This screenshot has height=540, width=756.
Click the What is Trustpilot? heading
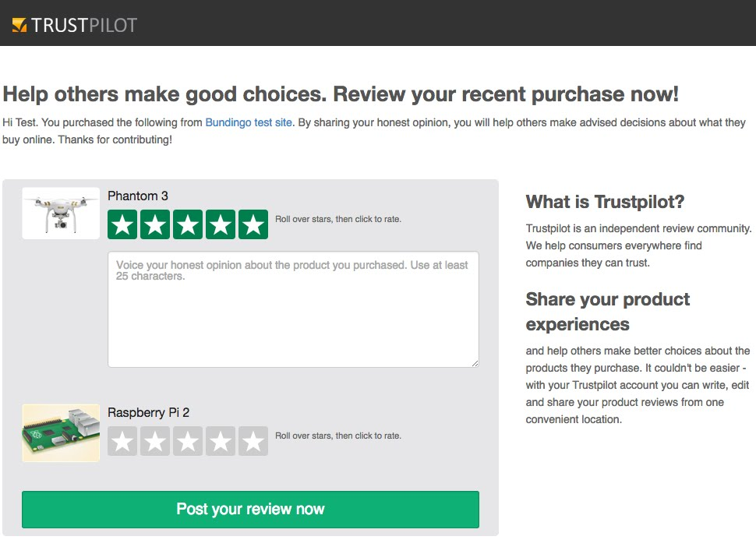point(605,202)
